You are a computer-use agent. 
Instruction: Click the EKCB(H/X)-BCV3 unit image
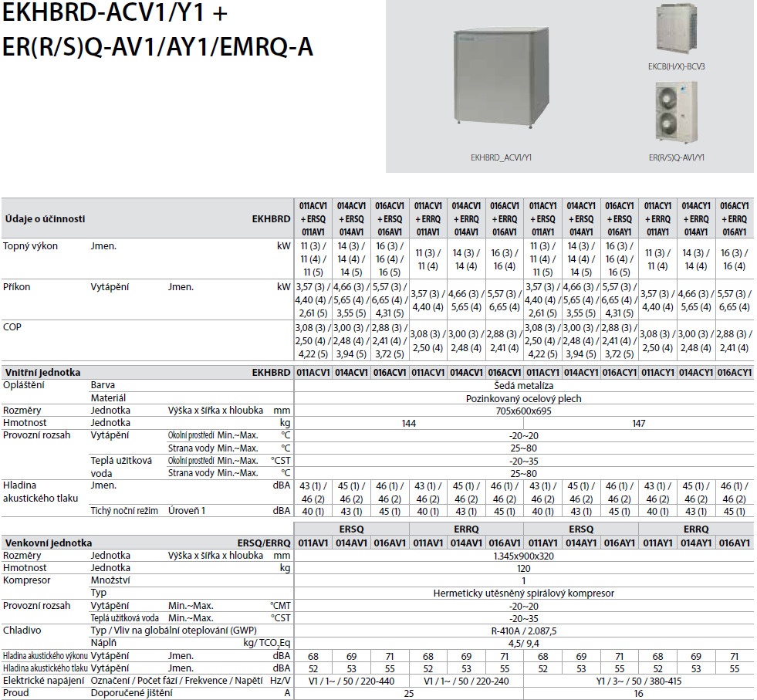click(677, 29)
